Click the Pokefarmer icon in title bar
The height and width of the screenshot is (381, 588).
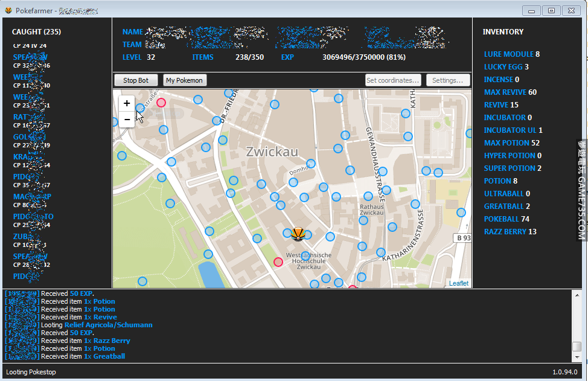(x=8, y=11)
